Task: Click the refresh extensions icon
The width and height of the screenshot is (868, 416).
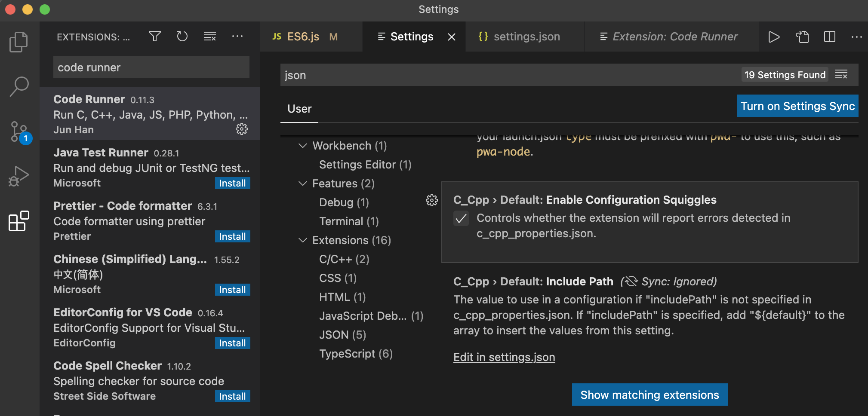Action: tap(182, 37)
